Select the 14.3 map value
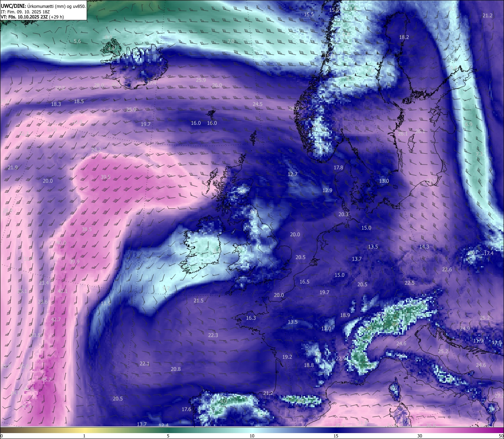 (x=424, y=247)
